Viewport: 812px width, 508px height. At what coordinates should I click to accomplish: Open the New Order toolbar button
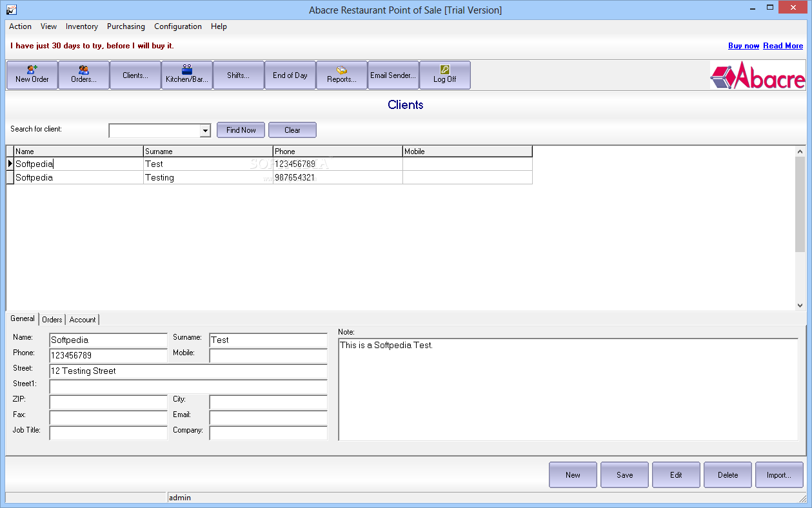point(32,75)
